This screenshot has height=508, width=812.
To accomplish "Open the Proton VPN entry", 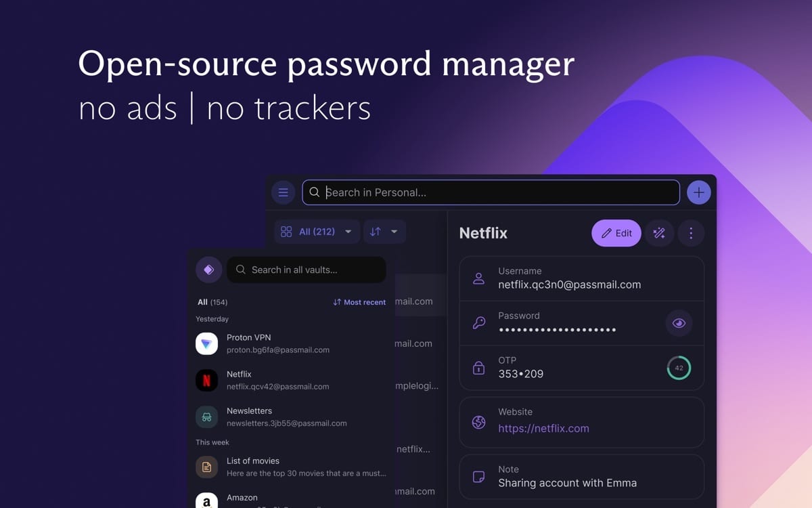I will coord(291,343).
